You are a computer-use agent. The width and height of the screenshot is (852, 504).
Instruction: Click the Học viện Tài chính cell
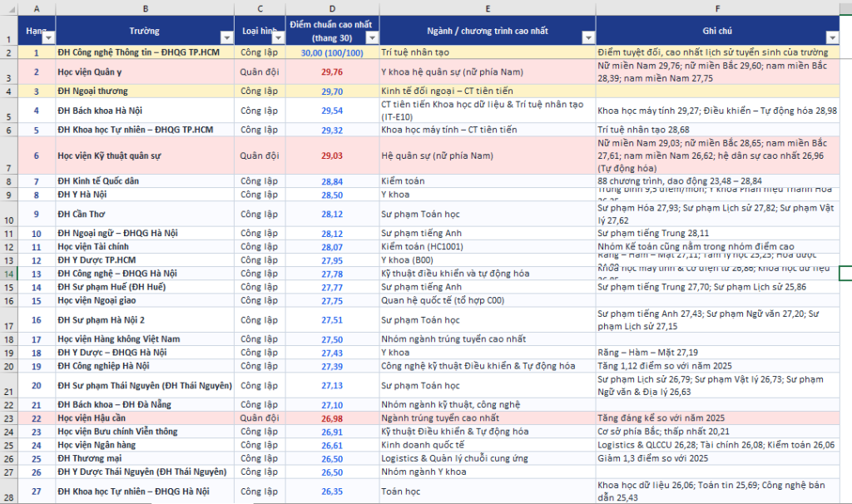pos(145,246)
